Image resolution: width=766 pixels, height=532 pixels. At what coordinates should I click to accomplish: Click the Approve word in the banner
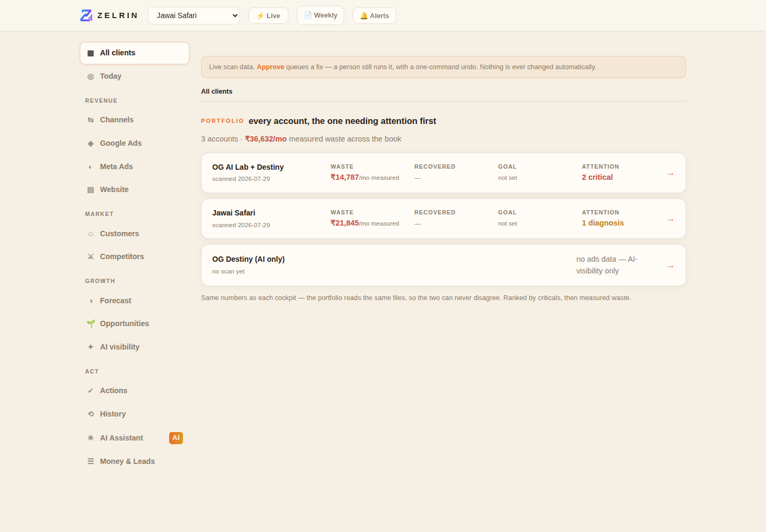(x=270, y=67)
